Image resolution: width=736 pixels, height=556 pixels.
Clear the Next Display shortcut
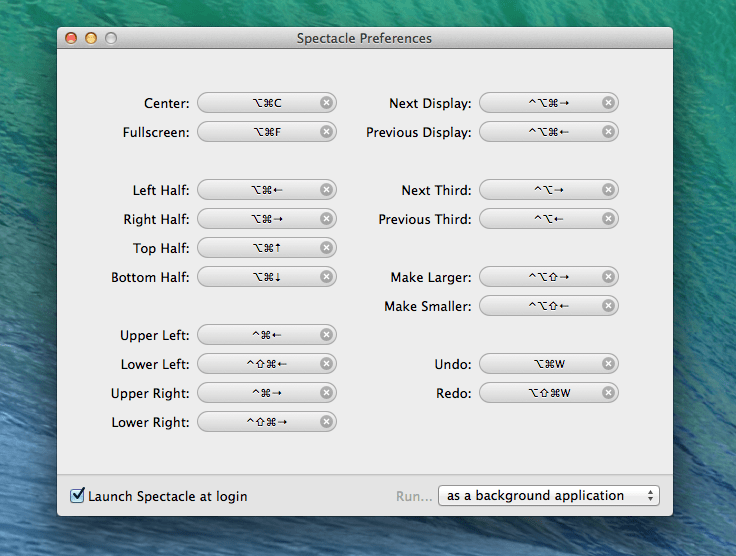[x=608, y=103]
